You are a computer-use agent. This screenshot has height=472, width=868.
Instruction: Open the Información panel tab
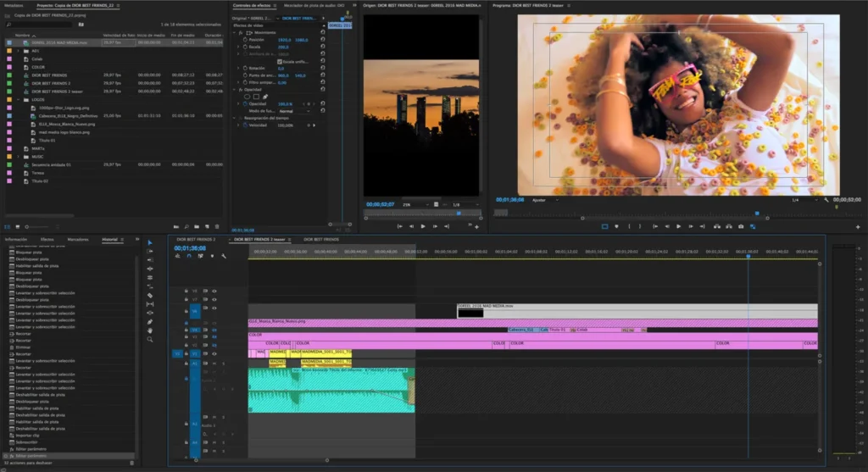(16, 240)
